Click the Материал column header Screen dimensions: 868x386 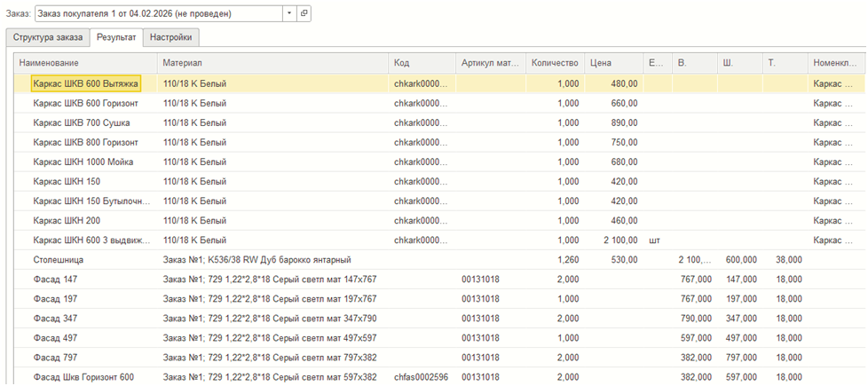click(x=272, y=63)
